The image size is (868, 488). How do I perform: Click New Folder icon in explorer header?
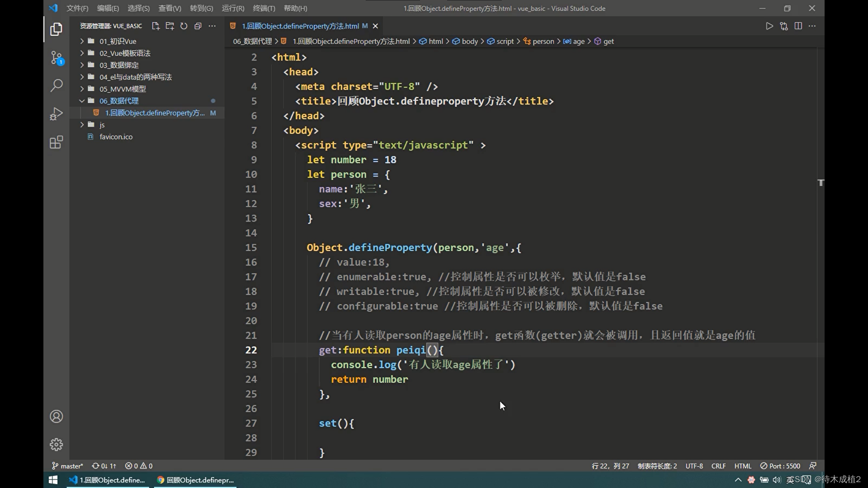pos(170,26)
